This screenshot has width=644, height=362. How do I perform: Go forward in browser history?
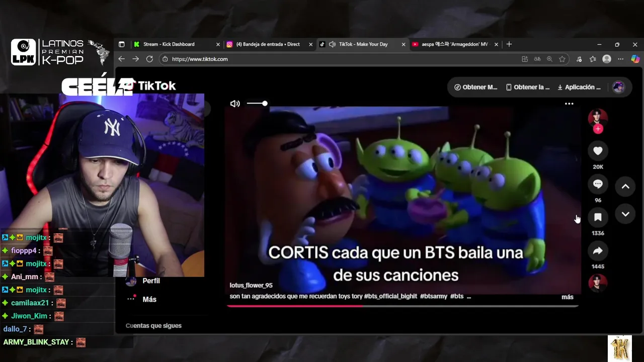pos(135,59)
